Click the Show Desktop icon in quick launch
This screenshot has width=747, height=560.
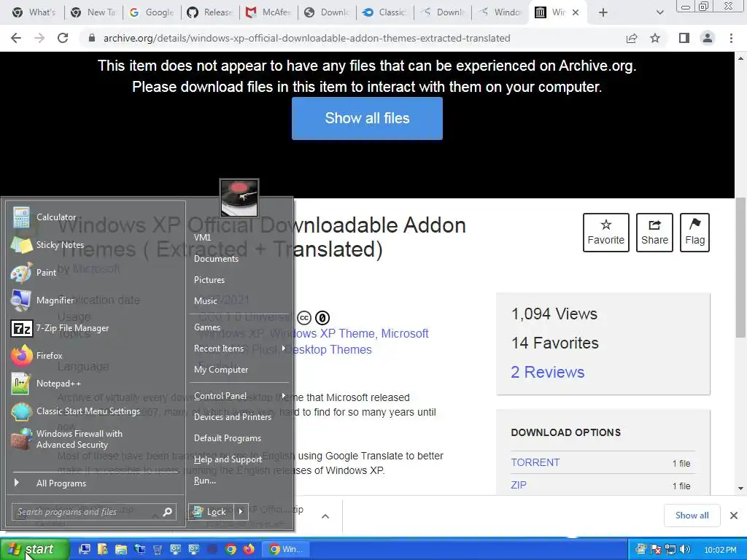point(85,549)
